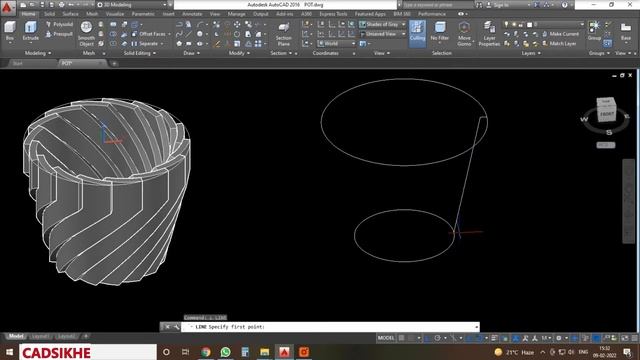The height and width of the screenshot is (360, 640).
Task: Open Layer Properties manager
Action: point(489,33)
